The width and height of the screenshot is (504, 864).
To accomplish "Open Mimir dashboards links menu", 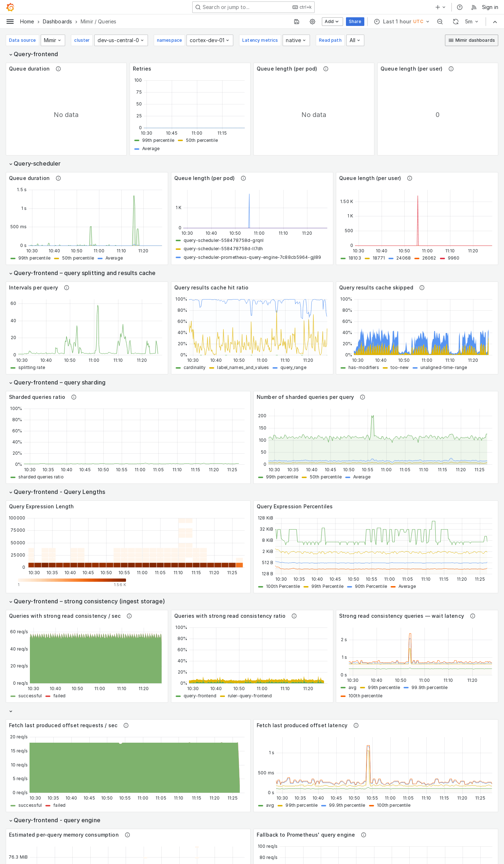I will point(472,40).
